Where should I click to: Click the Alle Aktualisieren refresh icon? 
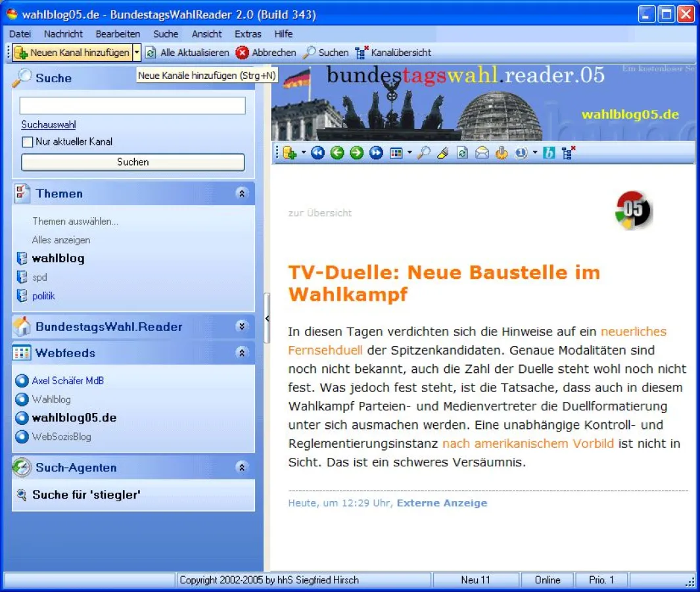coord(151,53)
